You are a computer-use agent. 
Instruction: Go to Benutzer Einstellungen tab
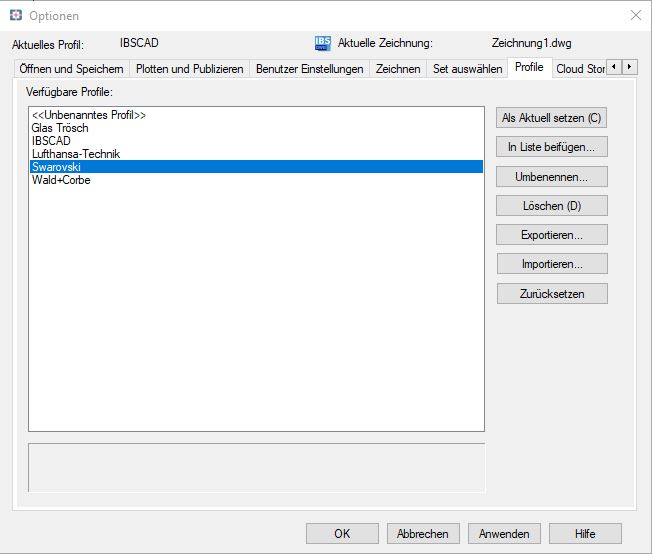310,69
